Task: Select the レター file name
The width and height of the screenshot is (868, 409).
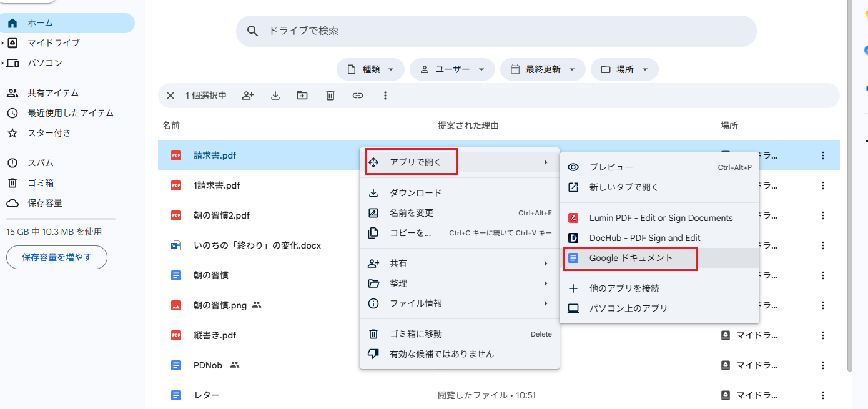Action: click(x=207, y=395)
